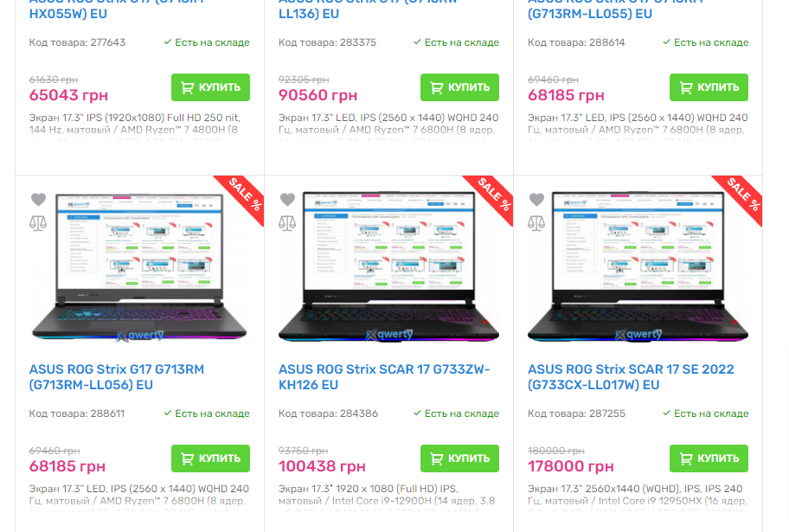Buy the SCAR 17 SE 2022 for 178000 грн
Image resolution: width=789 pixels, height=532 pixels.
[709, 458]
